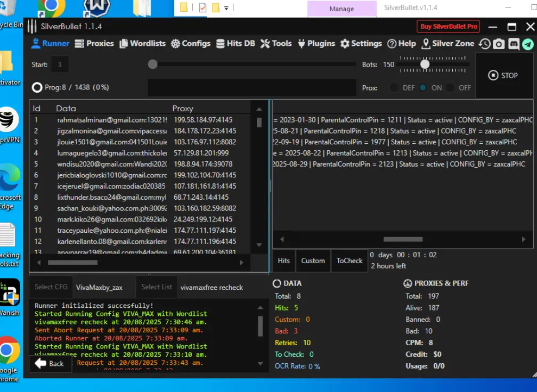Image resolution: width=537 pixels, height=392 pixels.
Task: Open the Wordlists section
Action: 142,44
